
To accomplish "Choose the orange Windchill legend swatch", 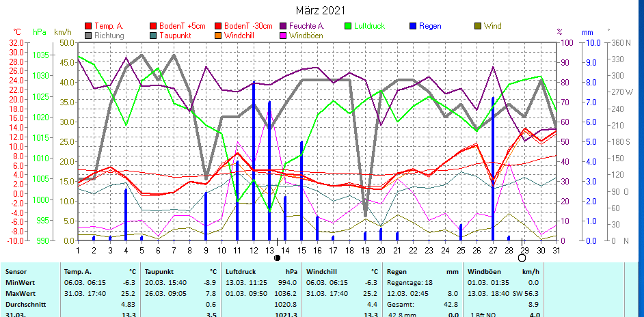I will coord(217,36).
